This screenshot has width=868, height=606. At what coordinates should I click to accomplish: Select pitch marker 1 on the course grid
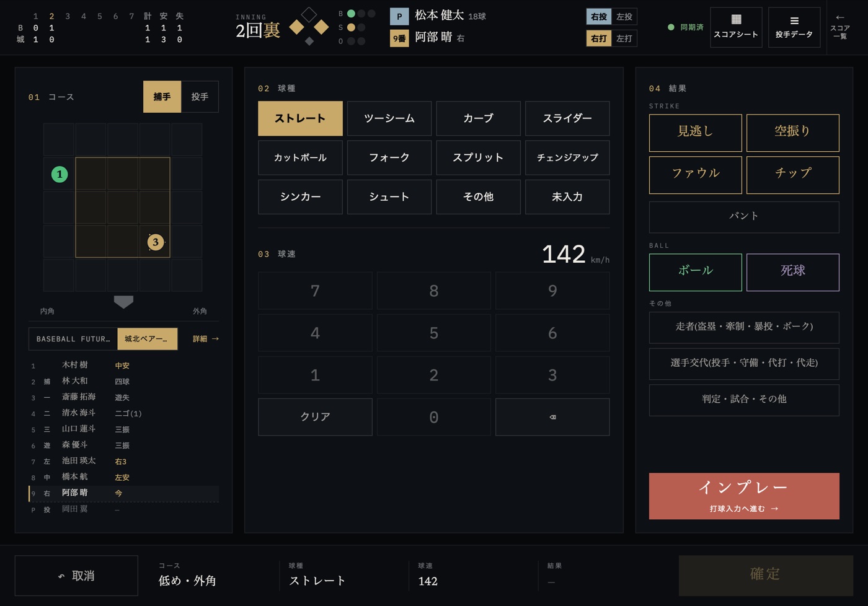coord(60,174)
